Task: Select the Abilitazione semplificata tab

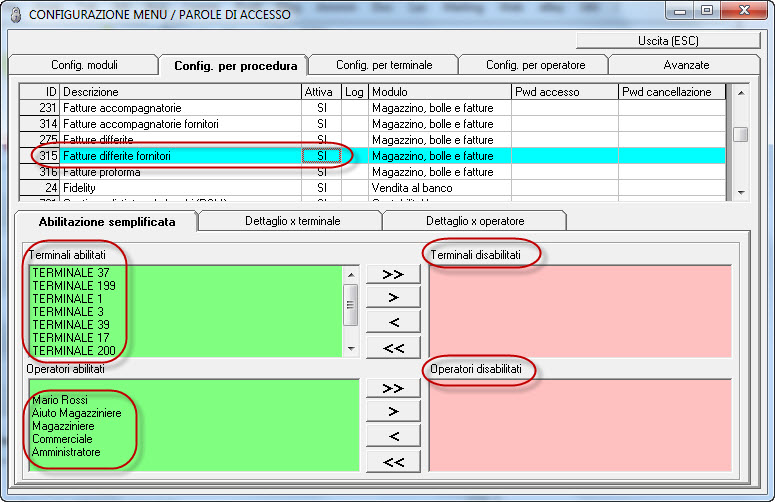Action: tap(107, 222)
